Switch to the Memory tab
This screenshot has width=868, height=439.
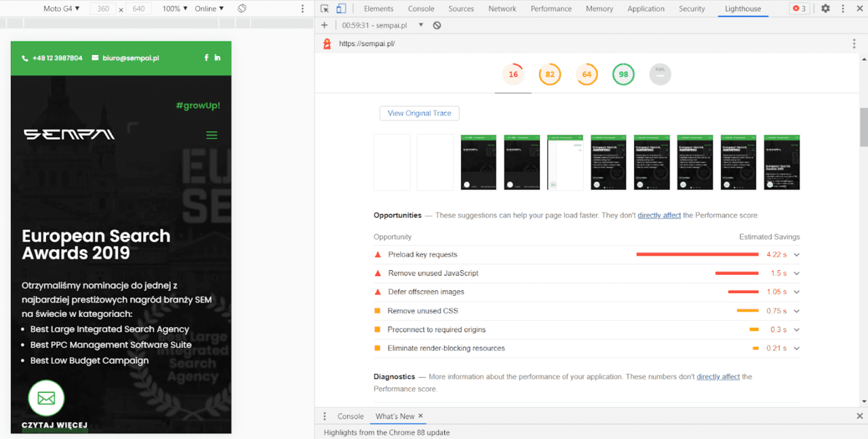pyautogui.click(x=599, y=9)
